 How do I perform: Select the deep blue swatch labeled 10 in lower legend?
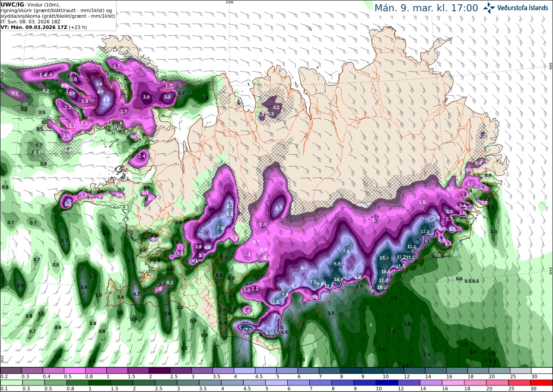point(386,383)
